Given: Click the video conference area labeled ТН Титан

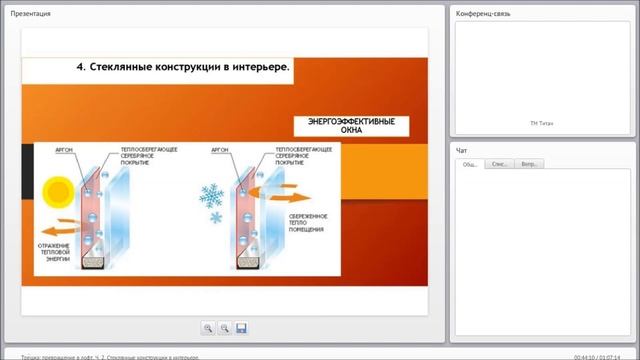Looking at the screenshot, I should [542, 78].
